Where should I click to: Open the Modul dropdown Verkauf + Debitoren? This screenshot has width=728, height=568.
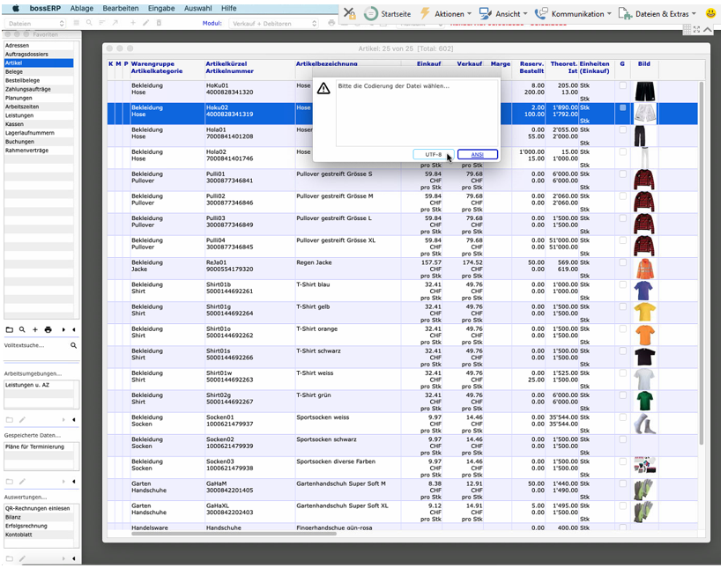tap(271, 24)
